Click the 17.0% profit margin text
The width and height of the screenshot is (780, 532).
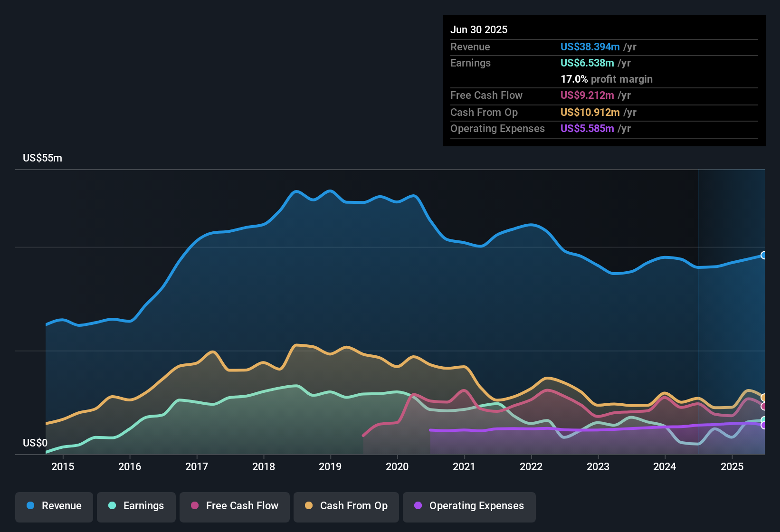607,79
